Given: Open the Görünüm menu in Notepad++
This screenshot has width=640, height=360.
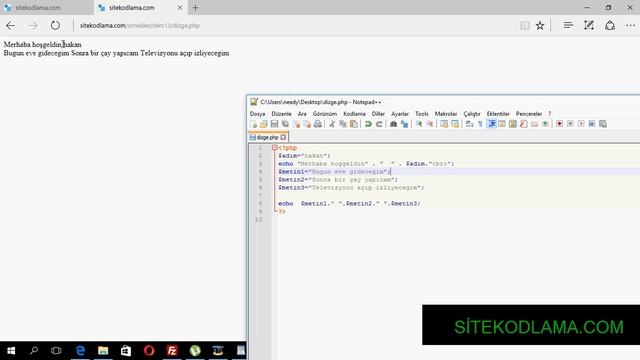Looking at the screenshot, I should click(x=325, y=114).
